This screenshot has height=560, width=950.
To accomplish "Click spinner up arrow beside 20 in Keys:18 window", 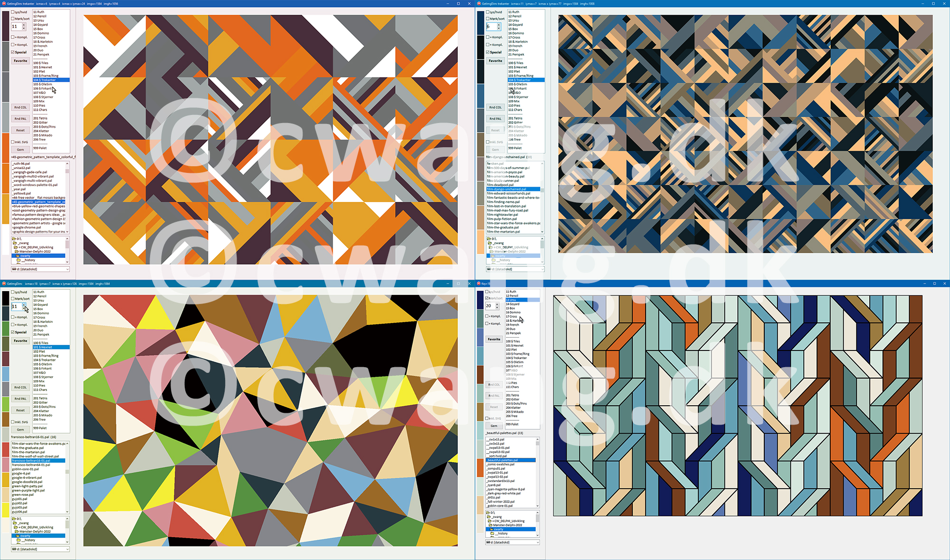I will click(x=497, y=304).
